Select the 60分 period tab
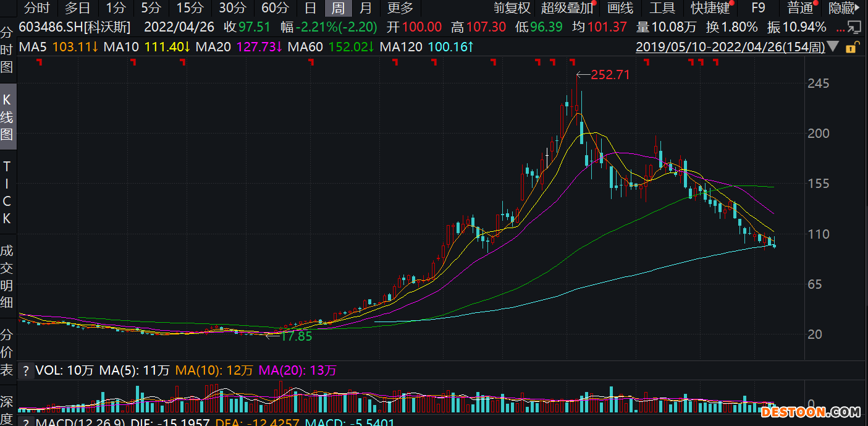 click(275, 8)
